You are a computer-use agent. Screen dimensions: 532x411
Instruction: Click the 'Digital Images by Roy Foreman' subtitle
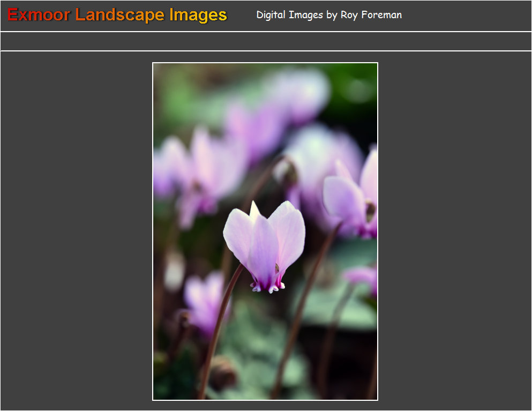click(x=328, y=15)
